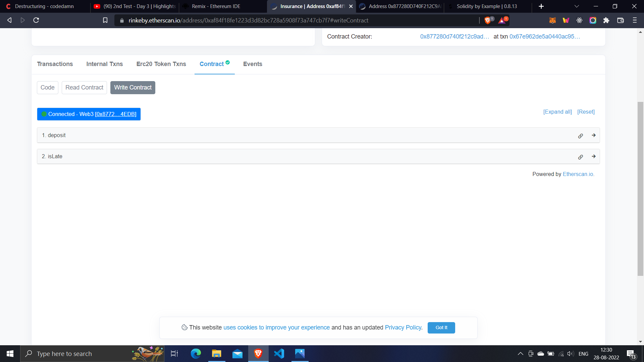Open Erc20 Token Txns tab
Viewport: 644px width, 362px height.
[x=161, y=64]
